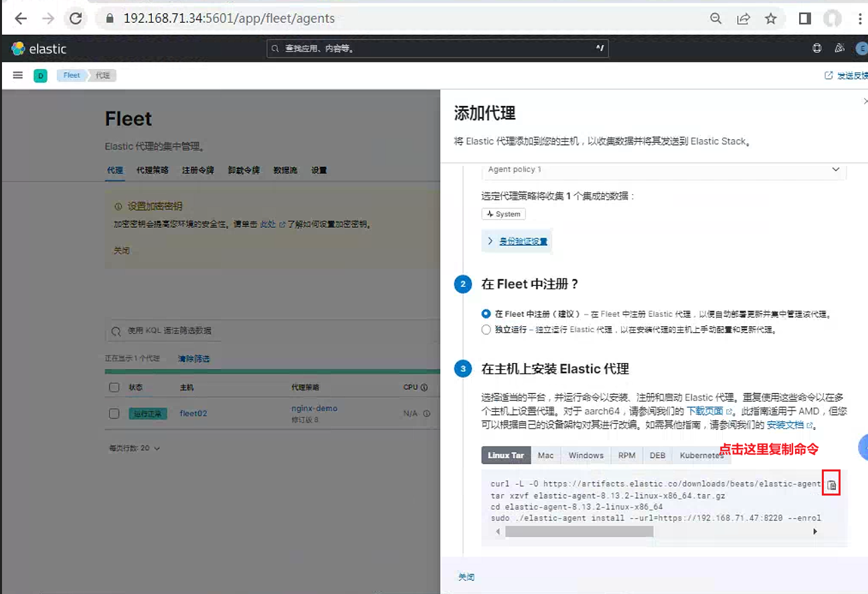Image resolution: width=868 pixels, height=594 pixels.
Task: Click the Kibana global search field
Action: pyautogui.click(x=438, y=48)
